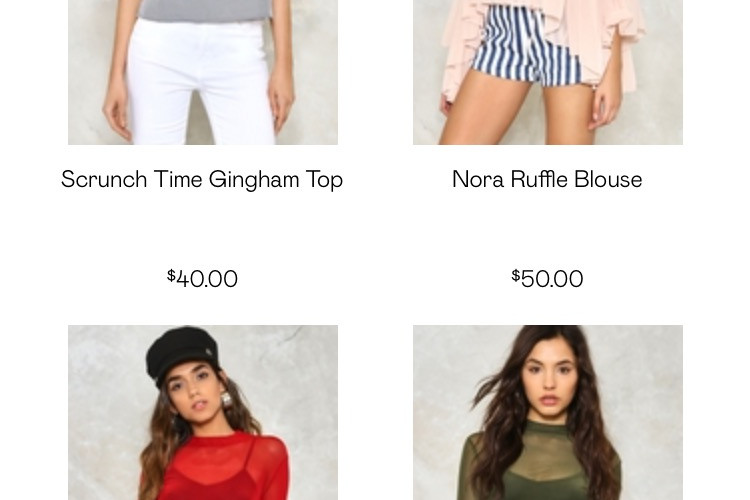View the white jeans gingham top product photo
The height and width of the screenshot is (500, 750).
[x=203, y=72]
